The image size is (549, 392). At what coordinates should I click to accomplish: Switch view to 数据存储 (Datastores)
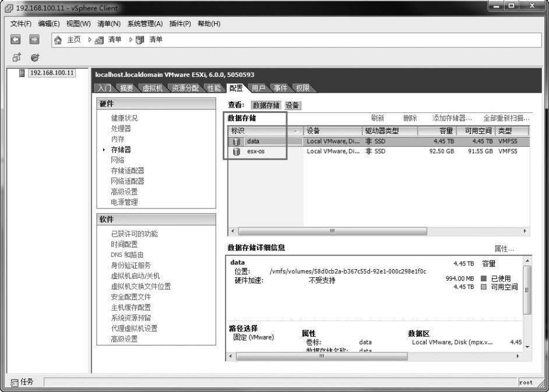[x=266, y=105]
